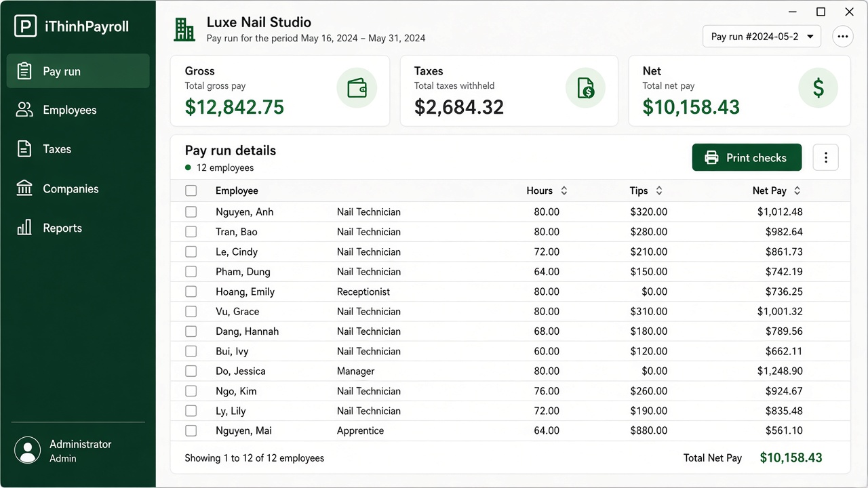This screenshot has height=488, width=868.
Task: Click the tax document icon in Taxes card
Action: tap(586, 88)
